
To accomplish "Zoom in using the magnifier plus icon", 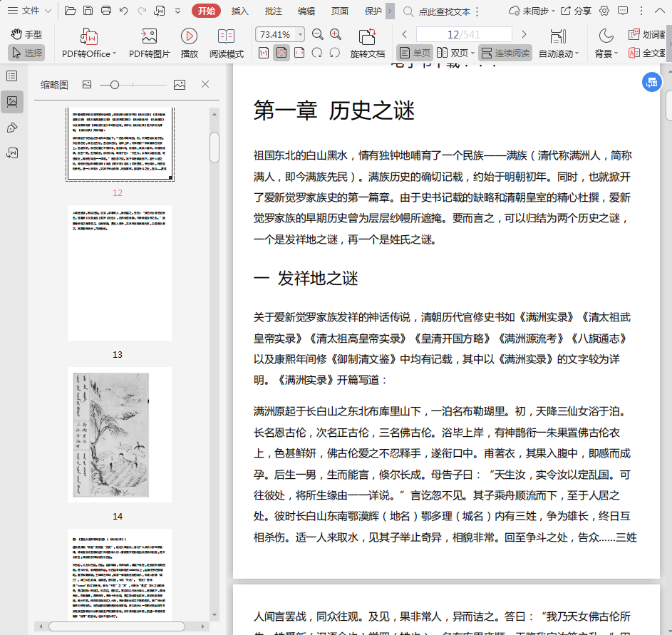I will click(336, 34).
